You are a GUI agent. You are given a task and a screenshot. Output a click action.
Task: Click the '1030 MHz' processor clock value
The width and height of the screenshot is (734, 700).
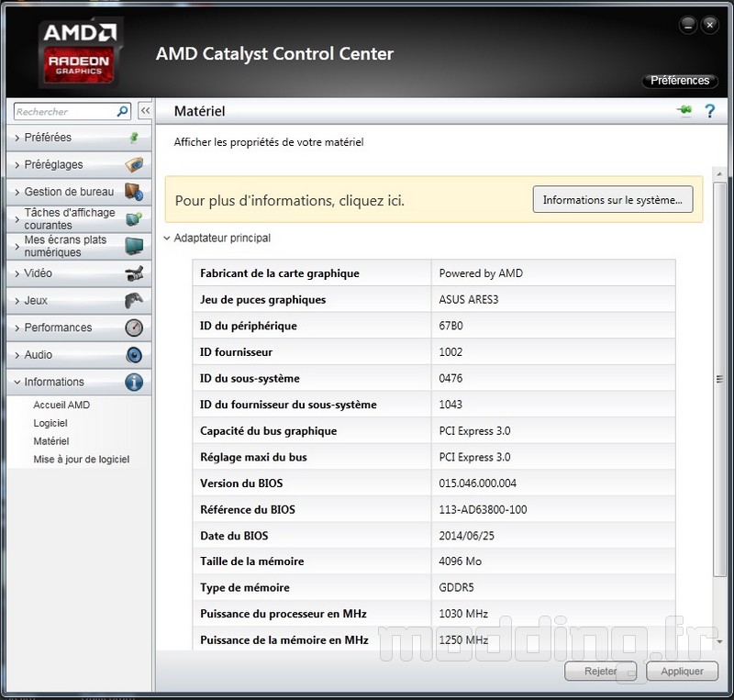point(463,614)
